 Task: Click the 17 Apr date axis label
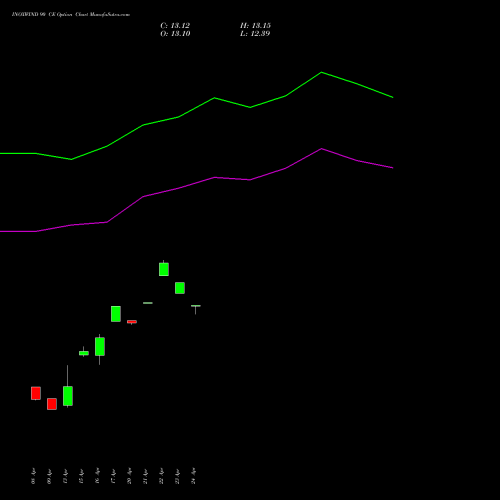coord(113,476)
